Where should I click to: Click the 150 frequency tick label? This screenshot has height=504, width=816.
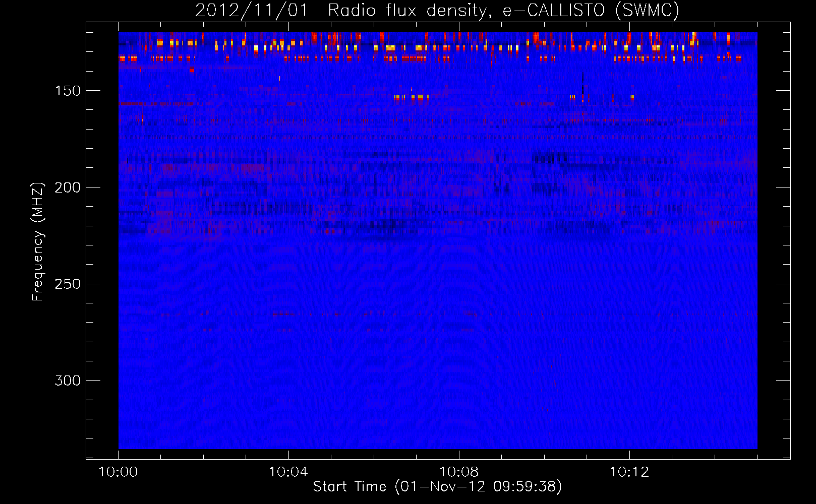click(x=68, y=91)
